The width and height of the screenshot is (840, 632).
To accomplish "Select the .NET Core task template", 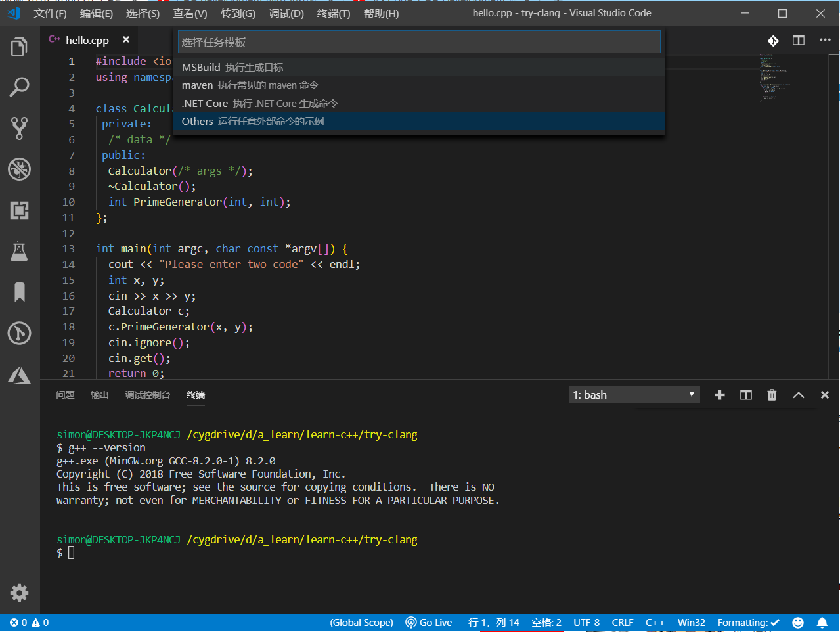I will [419, 104].
